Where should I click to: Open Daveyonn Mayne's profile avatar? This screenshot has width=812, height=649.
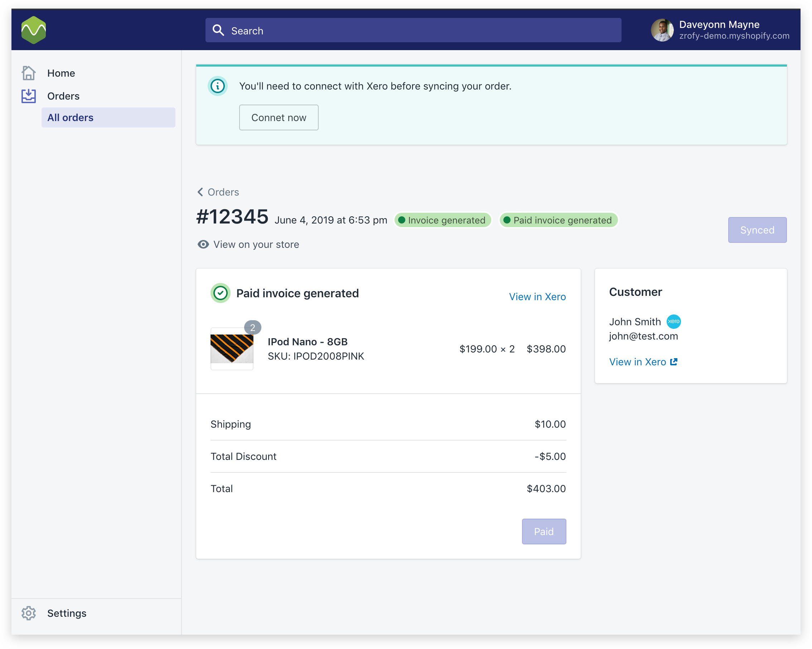[662, 30]
